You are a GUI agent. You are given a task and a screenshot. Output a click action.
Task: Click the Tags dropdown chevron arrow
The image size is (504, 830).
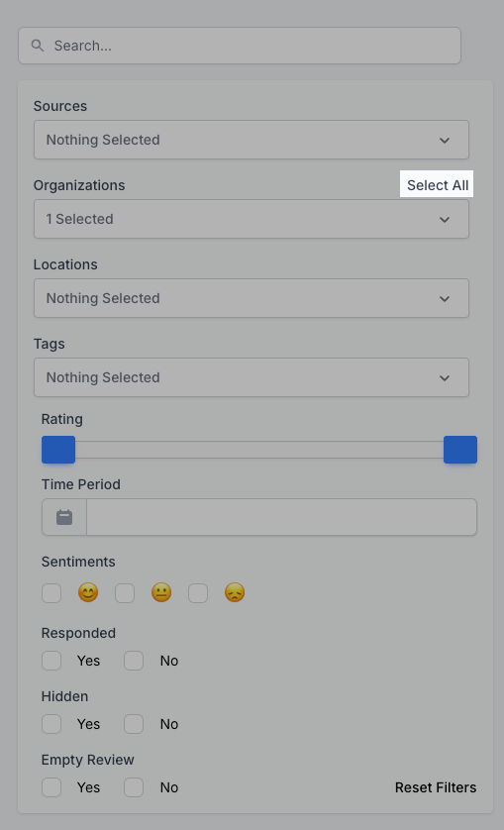tap(445, 378)
